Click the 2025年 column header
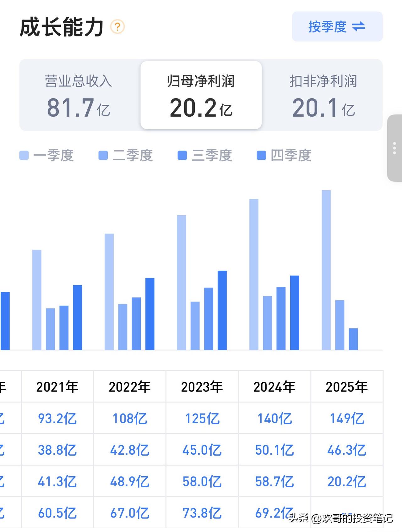 (x=347, y=387)
